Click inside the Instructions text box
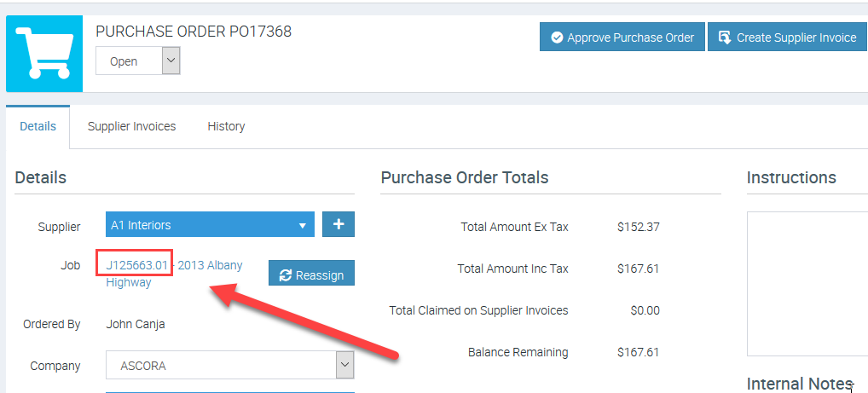868x393 pixels. pos(807,283)
